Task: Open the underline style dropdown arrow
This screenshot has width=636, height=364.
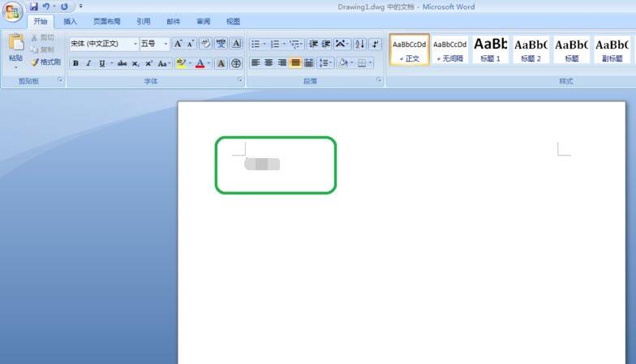Action: (112, 63)
